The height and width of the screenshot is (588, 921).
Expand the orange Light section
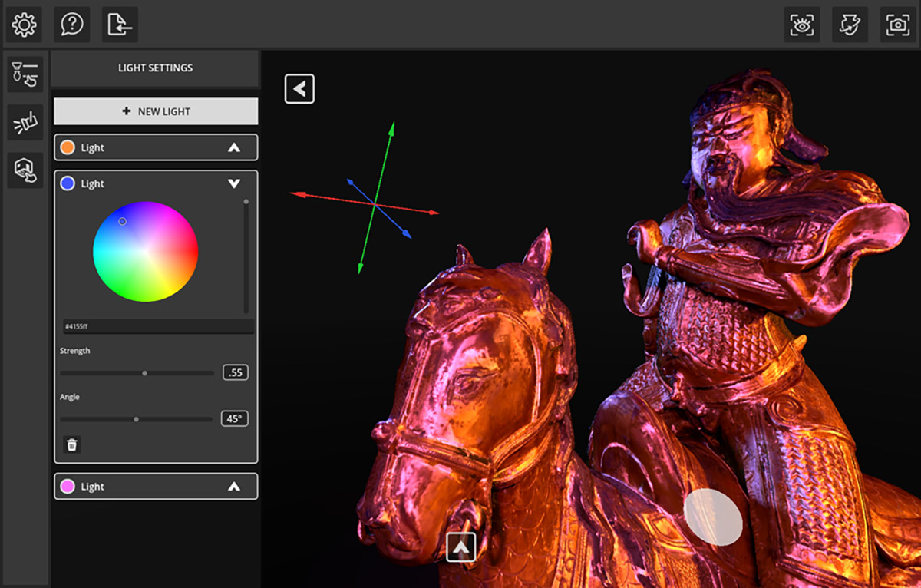pyautogui.click(x=234, y=147)
